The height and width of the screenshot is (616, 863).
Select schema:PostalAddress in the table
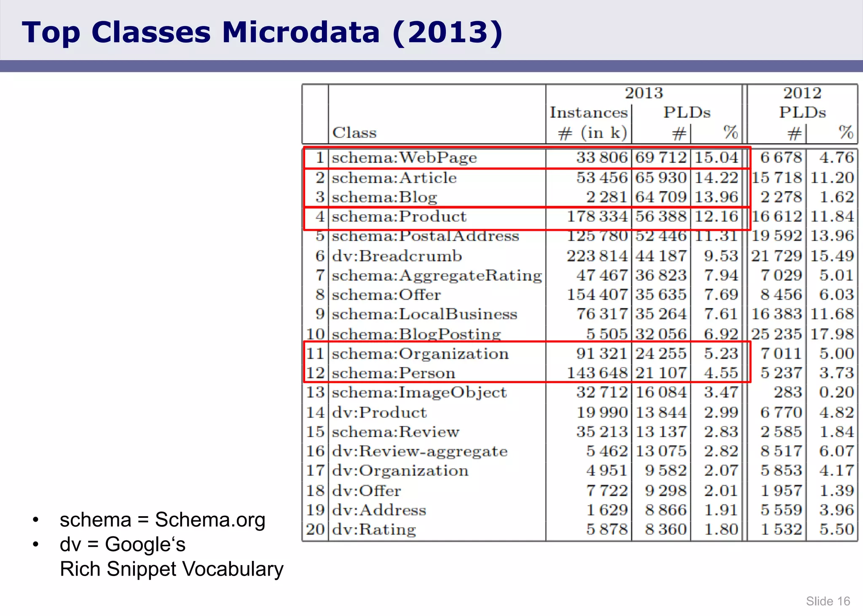[425, 236]
